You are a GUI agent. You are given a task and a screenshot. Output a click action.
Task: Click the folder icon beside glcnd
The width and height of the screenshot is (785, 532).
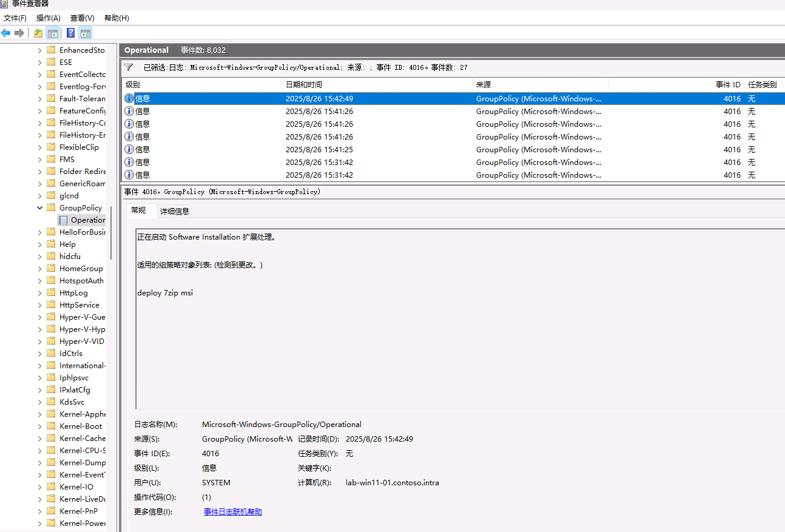pos(51,195)
